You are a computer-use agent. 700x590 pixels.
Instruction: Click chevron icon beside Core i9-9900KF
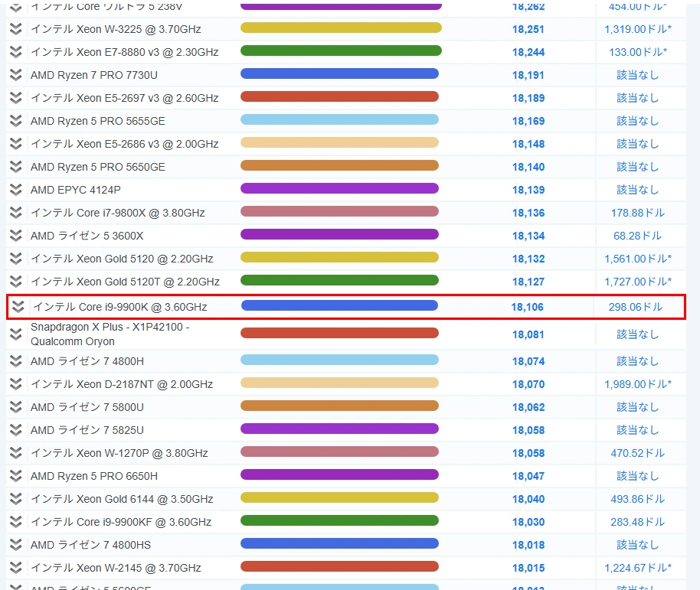[x=15, y=522]
